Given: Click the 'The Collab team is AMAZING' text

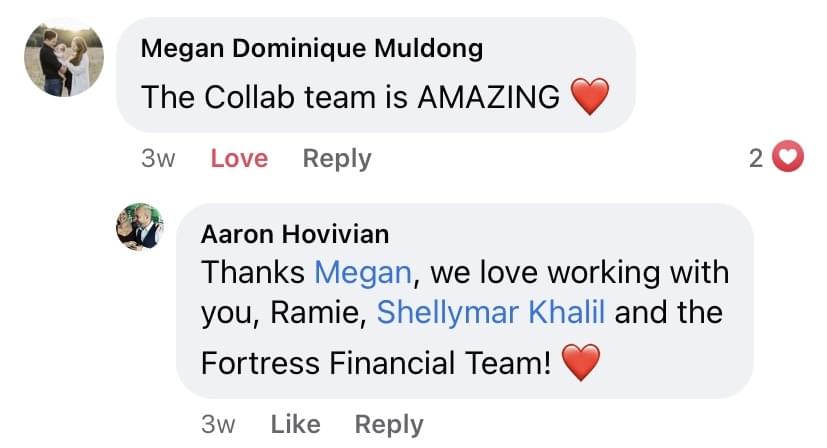Looking at the screenshot, I should 350,97.
